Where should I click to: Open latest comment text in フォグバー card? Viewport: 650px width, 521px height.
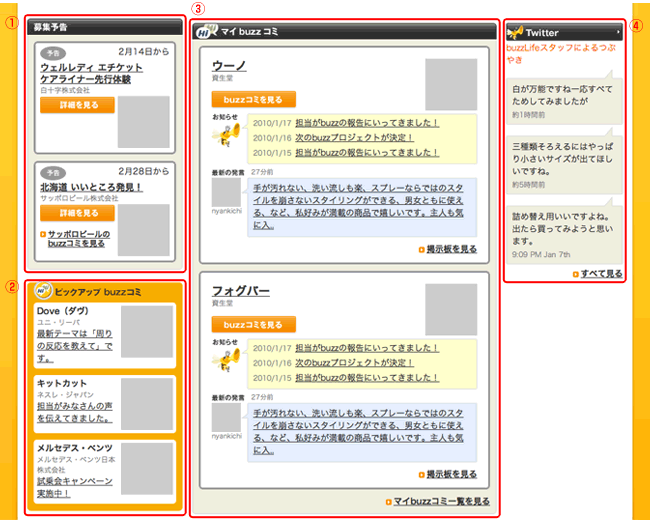pos(359,432)
